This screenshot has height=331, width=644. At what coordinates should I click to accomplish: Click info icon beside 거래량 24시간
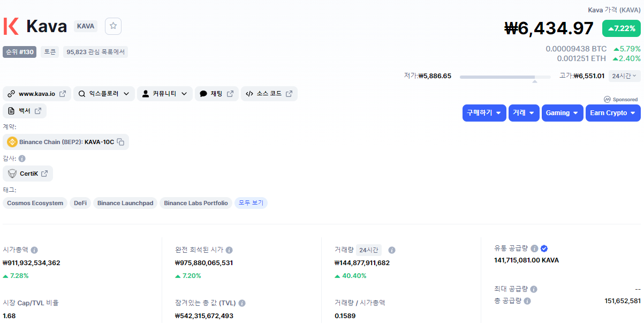(392, 250)
